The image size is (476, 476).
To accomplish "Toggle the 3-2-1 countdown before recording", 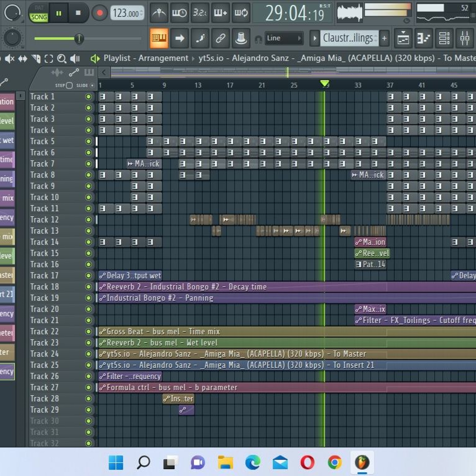I will pyautogui.click(x=200, y=13).
